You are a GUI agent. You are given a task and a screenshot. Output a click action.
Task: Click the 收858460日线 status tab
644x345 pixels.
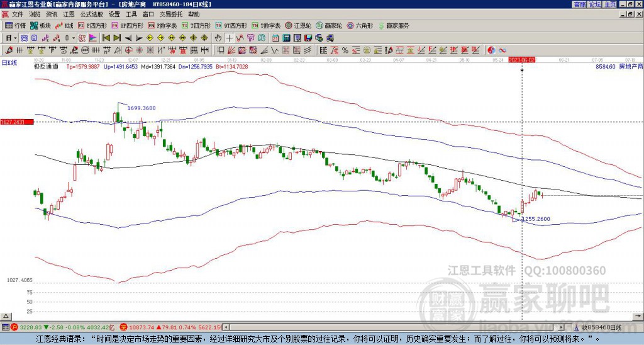tap(602, 327)
